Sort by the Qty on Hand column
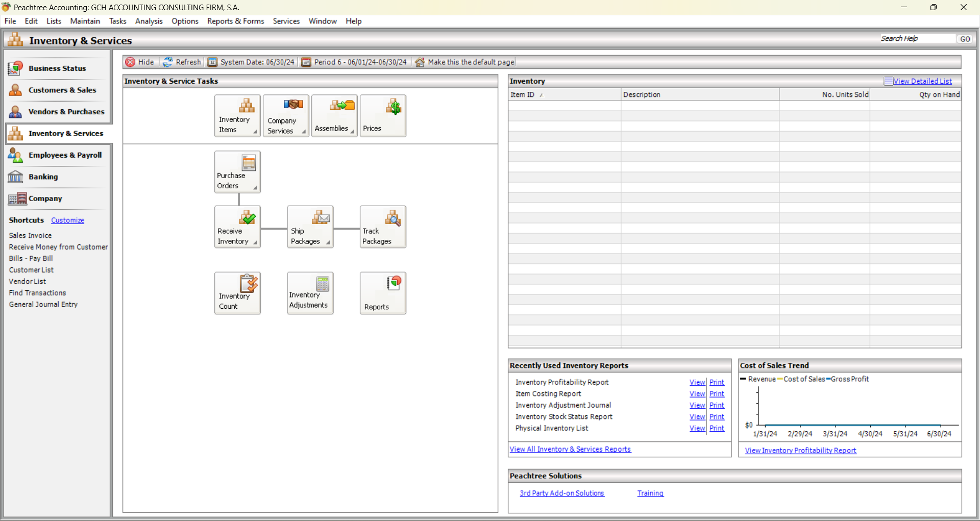 916,94
